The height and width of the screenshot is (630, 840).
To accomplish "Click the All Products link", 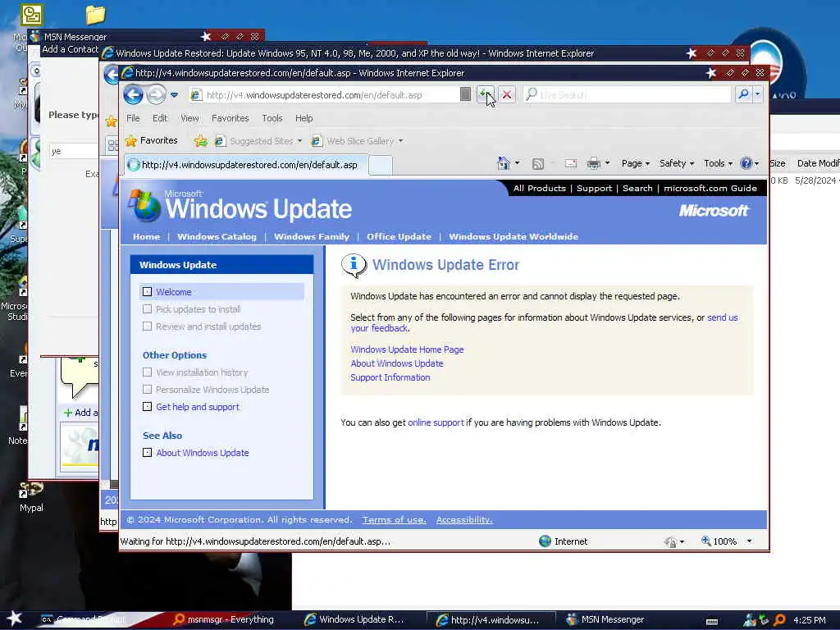I will click(x=540, y=188).
